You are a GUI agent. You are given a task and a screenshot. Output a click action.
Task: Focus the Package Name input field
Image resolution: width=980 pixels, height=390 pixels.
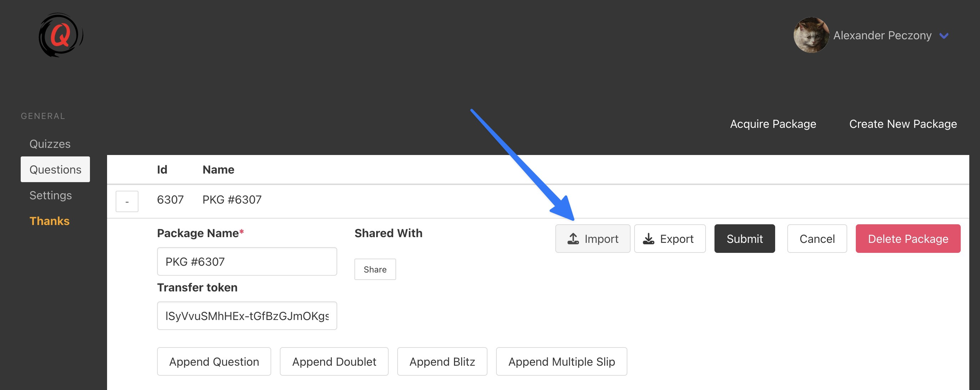pos(247,262)
